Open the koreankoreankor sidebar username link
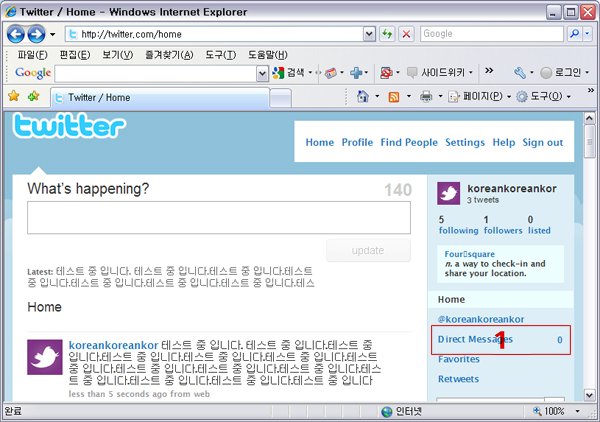Image resolution: width=600 pixels, height=422 pixels. pyautogui.click(x=512, y=189)
